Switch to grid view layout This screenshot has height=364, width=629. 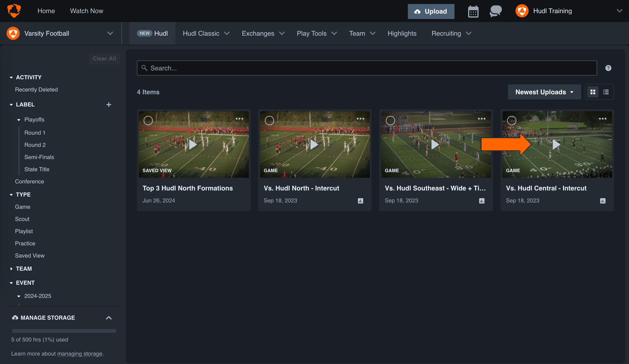pyautogui.click(x=593, y=92)
